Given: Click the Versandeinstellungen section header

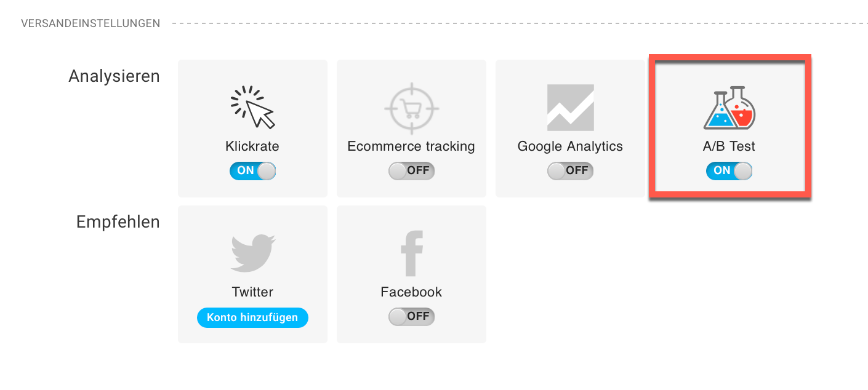Looking at the screenshot, I should [90, 23].
